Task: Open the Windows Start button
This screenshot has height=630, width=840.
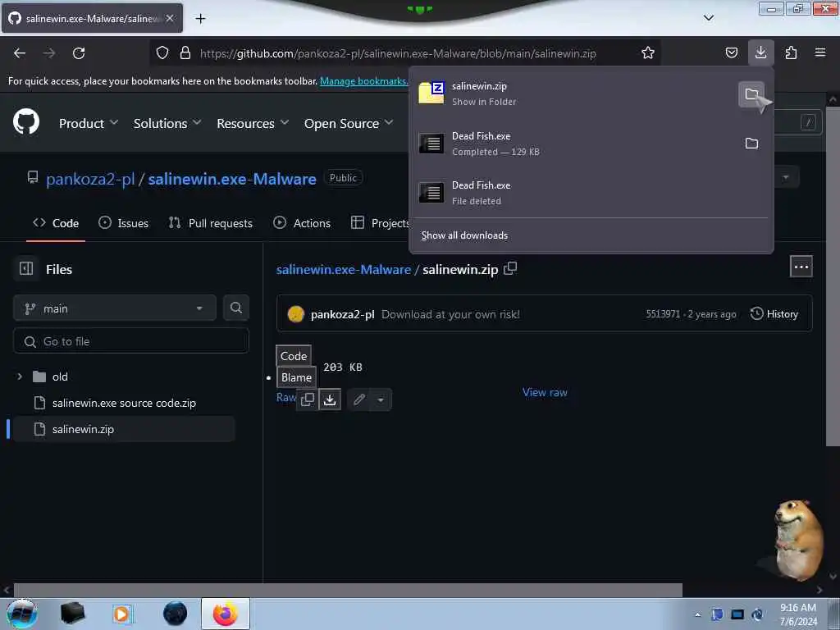Action: tap(22, 614)
